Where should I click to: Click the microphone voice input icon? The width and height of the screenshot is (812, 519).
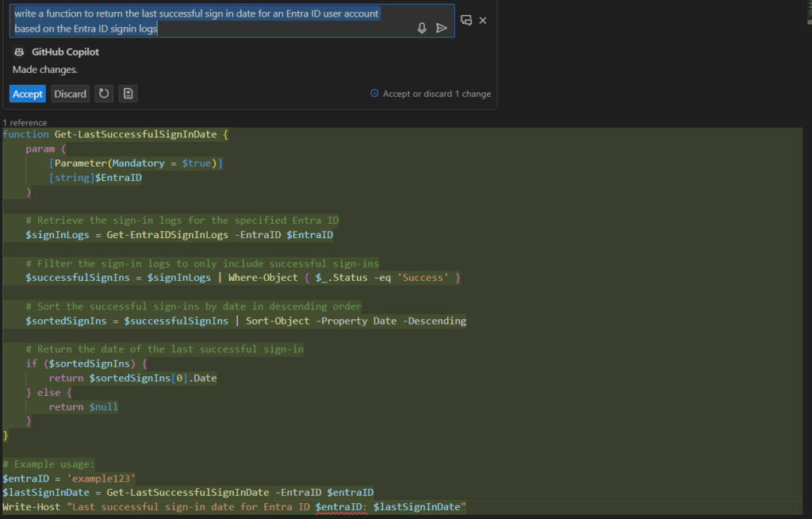[422, 28]
